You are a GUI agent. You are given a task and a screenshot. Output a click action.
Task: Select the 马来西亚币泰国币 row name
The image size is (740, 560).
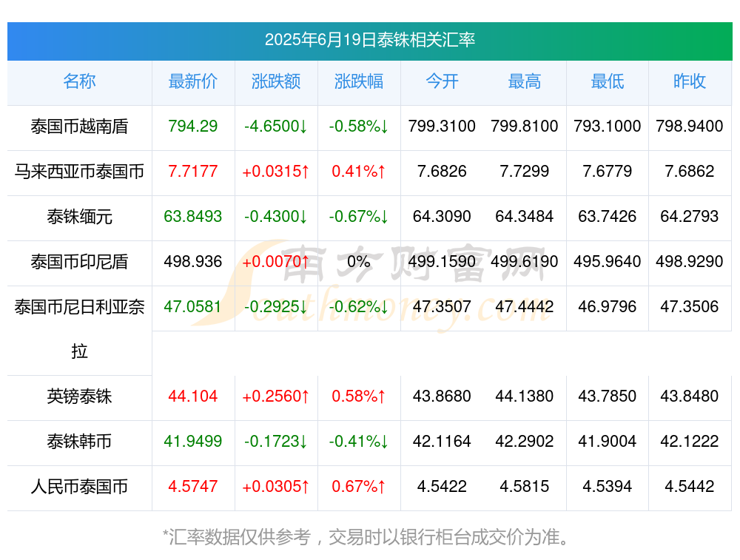click(79, 172)
